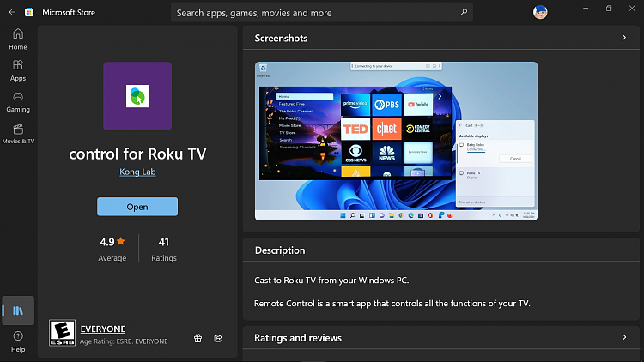Click the control for Roku TV app icon
The height and width of the screenshot is (362, 644).
(x=137, y=96)
